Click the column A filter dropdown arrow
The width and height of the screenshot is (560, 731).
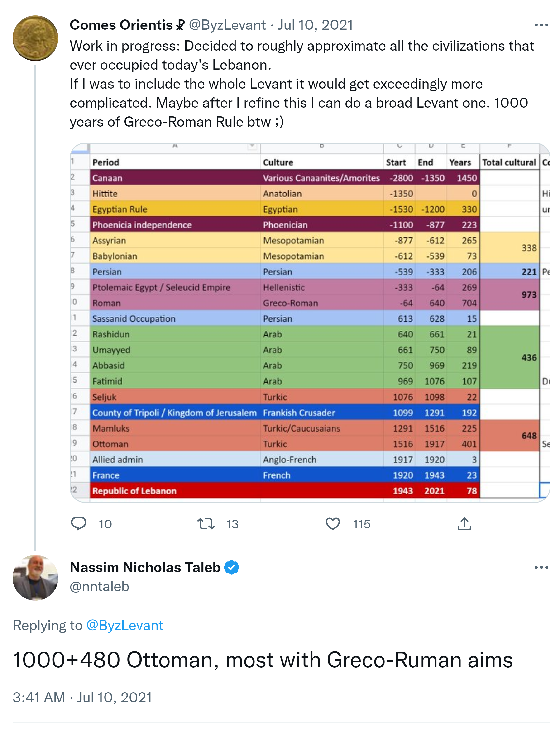tap(252, 146)
